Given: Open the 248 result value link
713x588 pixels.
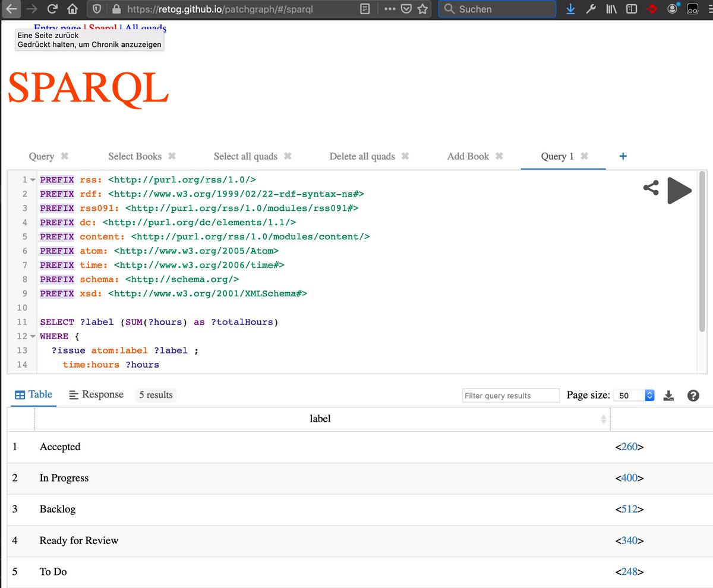Looking at the screenshot, I should pos(629,571).
